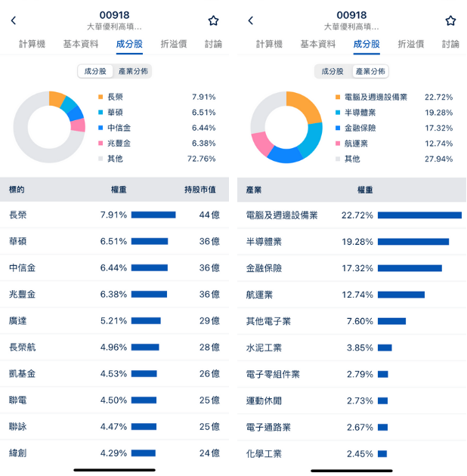Tap 標的 column header
This screenshot has width=467, height=476.
17,190
